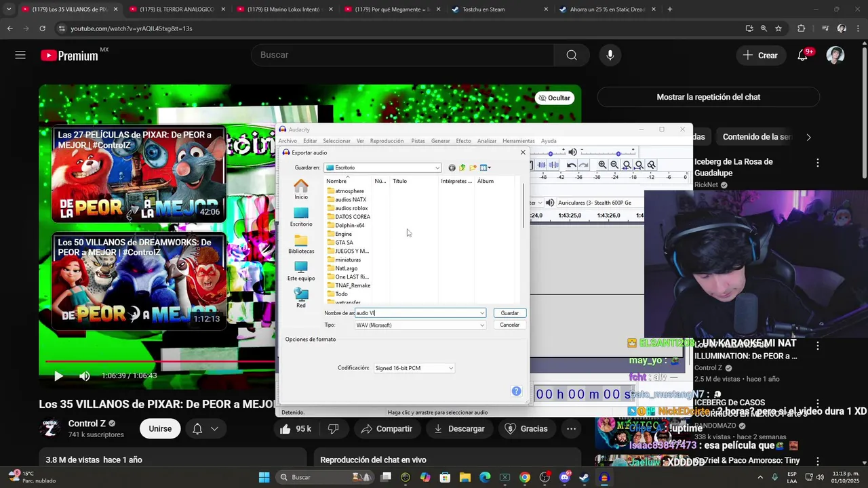Viewport: 868px width, 488px height.
Task: Click the back arrow in the Exportar audio dialog
Action: click(452, 167)
